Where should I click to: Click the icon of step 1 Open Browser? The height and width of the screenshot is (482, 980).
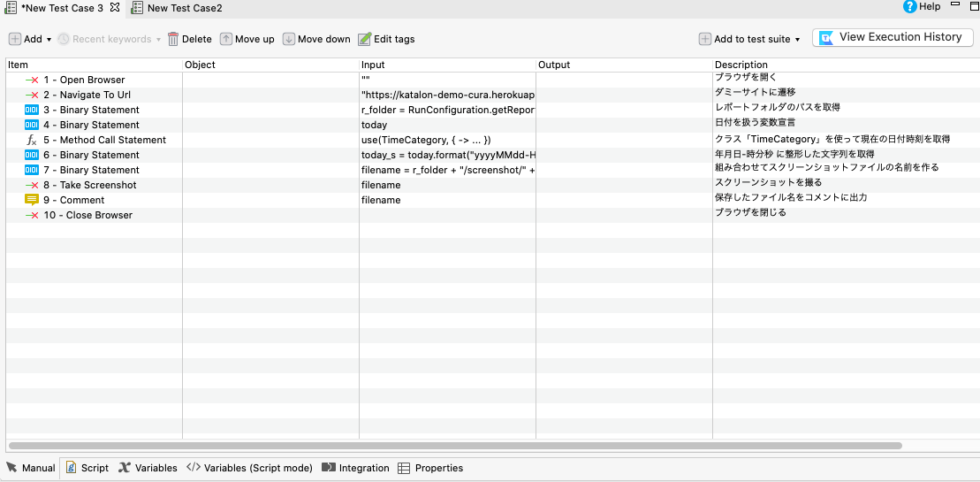32,80
